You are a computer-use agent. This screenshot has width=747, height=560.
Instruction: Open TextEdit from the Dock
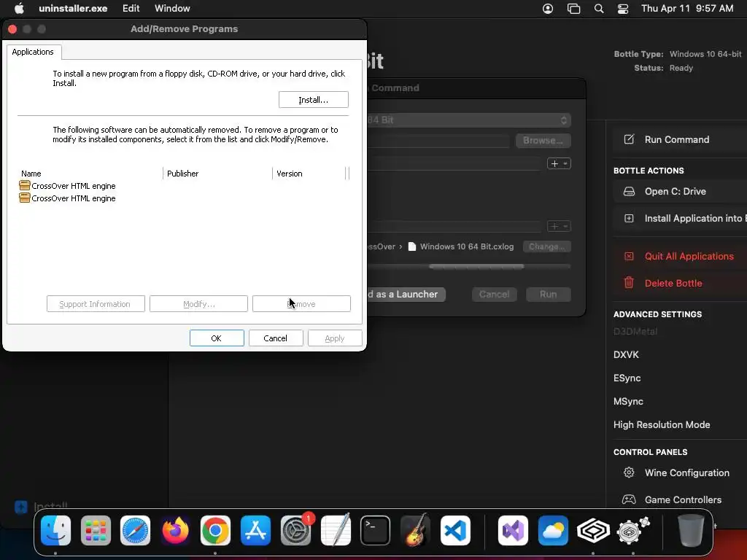point(336,531)
